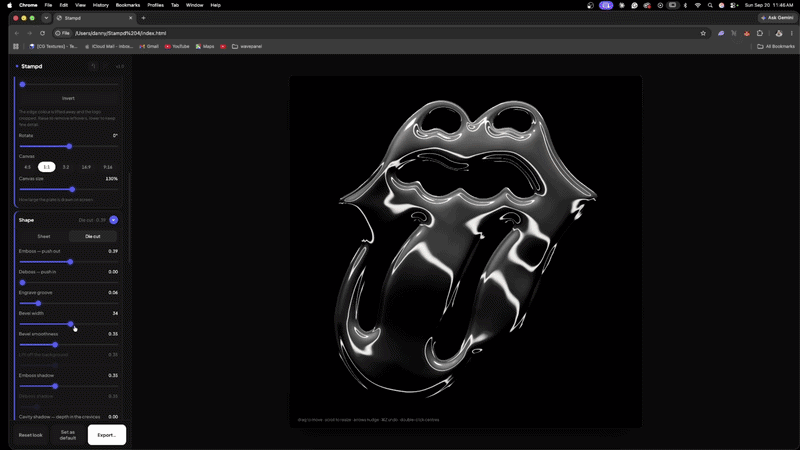Click the Bevel width slider handle
The width and height of the screenshot is (800, 450).
pyautogui.click(x=70, y=324)
